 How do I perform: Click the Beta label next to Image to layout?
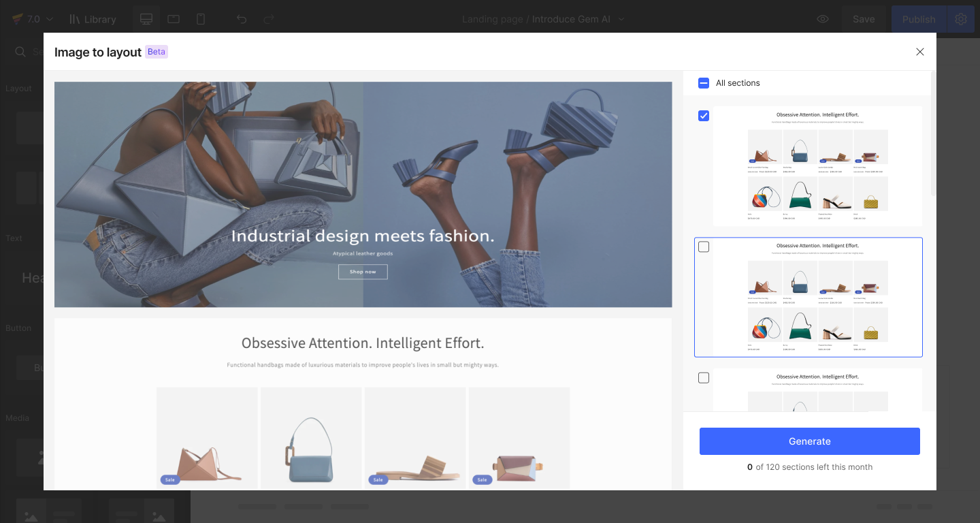[156, 51]
